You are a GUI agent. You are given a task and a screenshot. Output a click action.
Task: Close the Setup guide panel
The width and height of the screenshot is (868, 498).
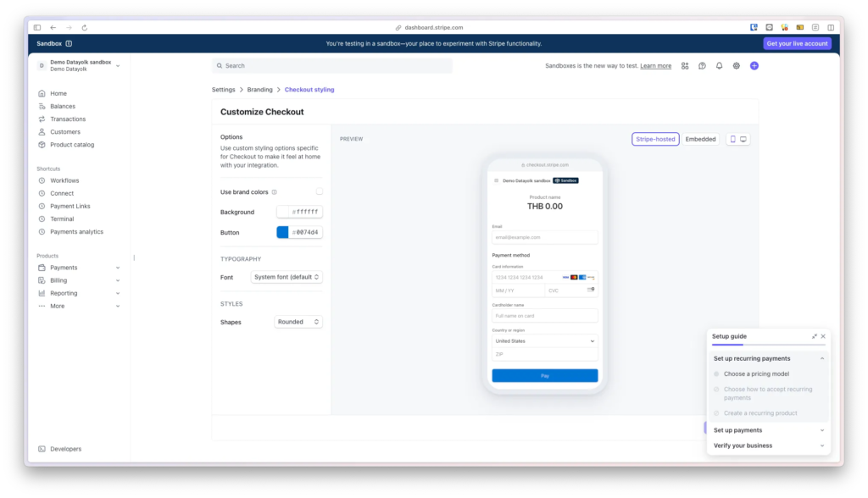pyautogui.click(x=823, y=336)
